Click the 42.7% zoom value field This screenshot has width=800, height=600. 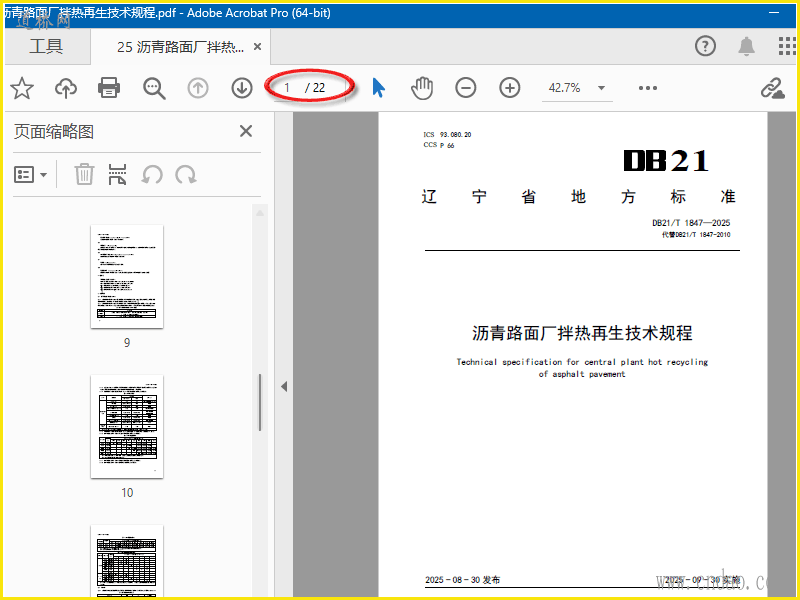coord(564,88)
